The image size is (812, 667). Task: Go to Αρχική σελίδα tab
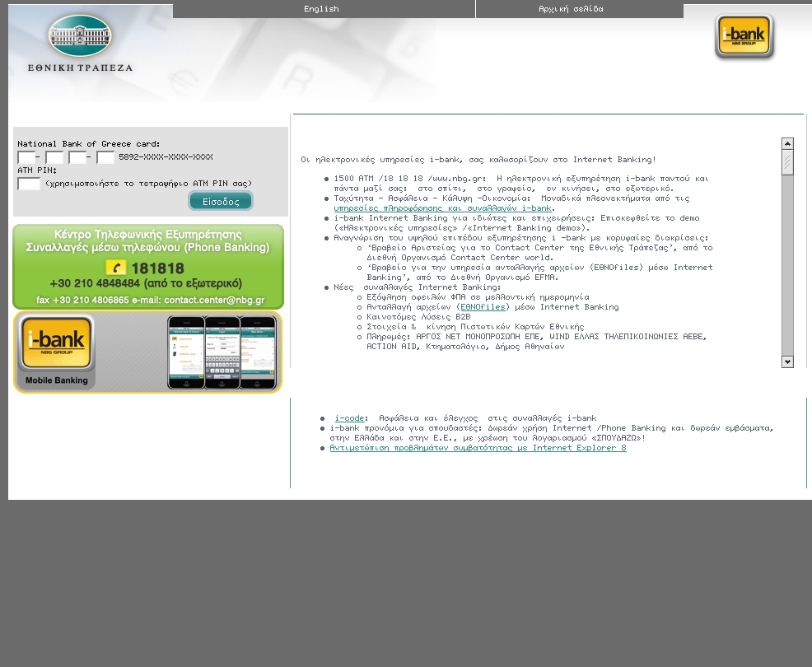click(571, 9)
